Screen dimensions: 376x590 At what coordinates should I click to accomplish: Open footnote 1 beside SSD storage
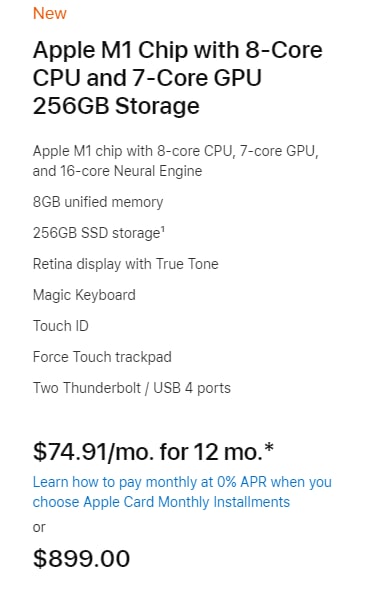click(163, 229)
